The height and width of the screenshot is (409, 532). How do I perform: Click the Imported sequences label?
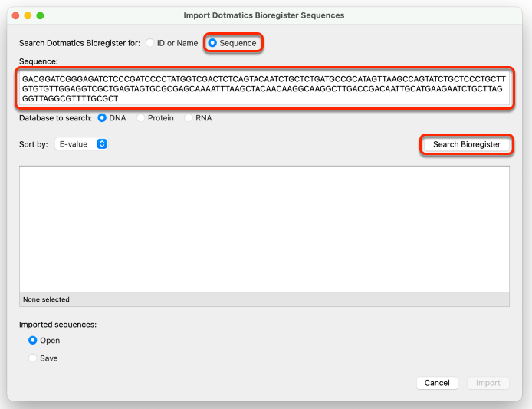(57, 325)
